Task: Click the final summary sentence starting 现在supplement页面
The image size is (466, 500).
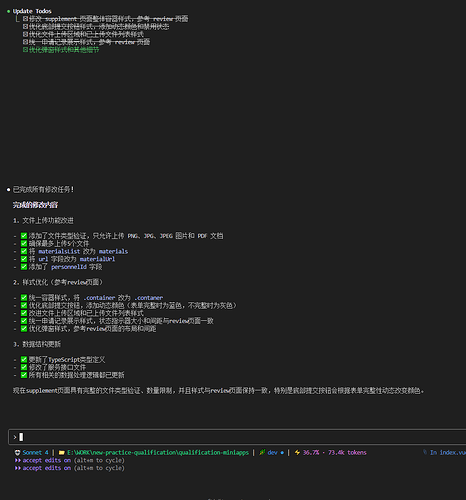Action: point(218,390)
